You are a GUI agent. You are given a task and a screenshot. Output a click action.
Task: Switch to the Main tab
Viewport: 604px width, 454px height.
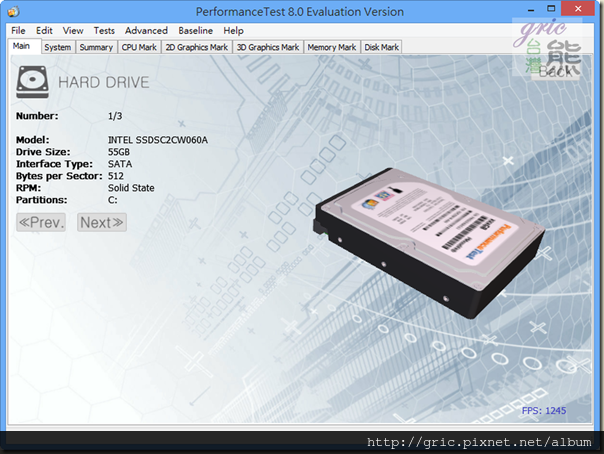point(24,46)
